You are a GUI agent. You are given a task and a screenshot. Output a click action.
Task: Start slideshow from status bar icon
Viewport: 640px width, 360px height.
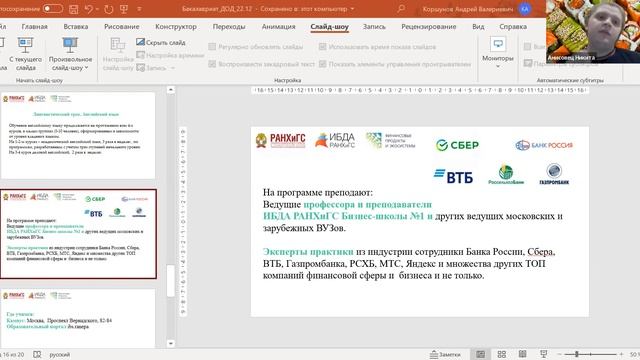point(543,354)
